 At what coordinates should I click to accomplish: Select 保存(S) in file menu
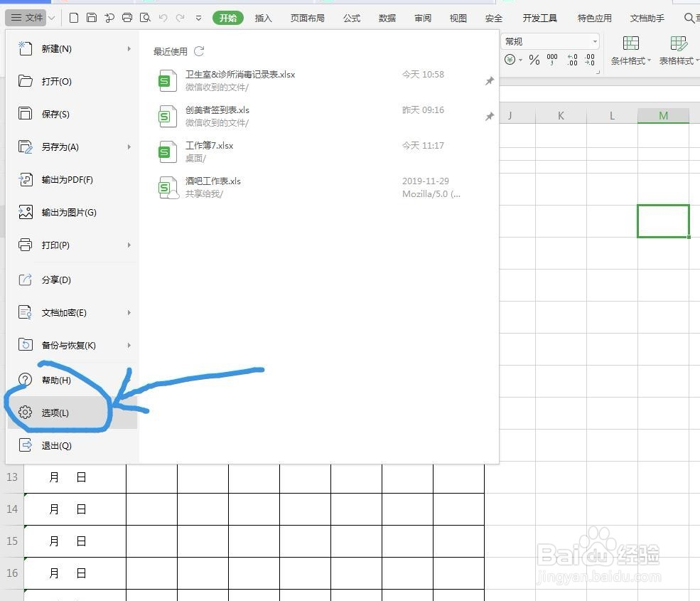[x=72, y=114]
